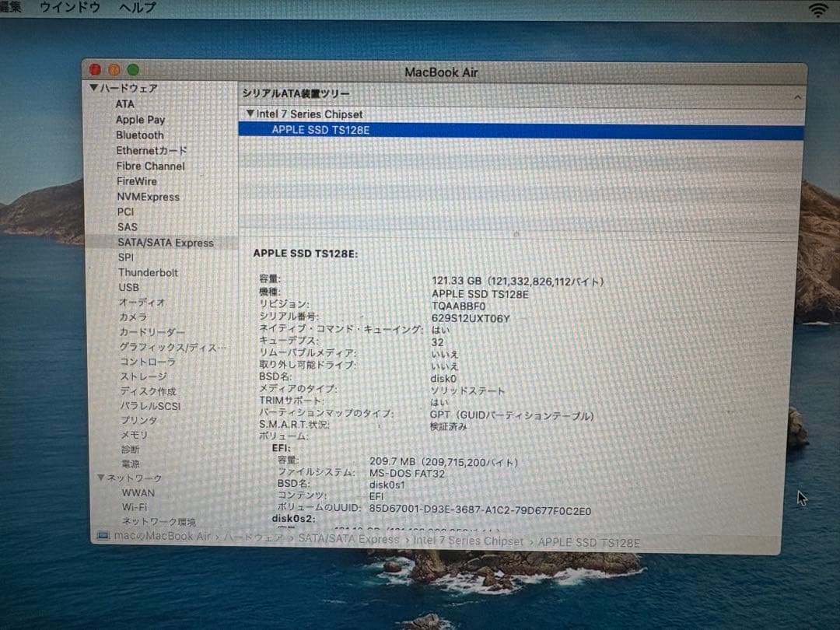The height and width of the screenshot is (630, 840).
Task: Select Apple Pay in the sidebar
Action: 140,120
